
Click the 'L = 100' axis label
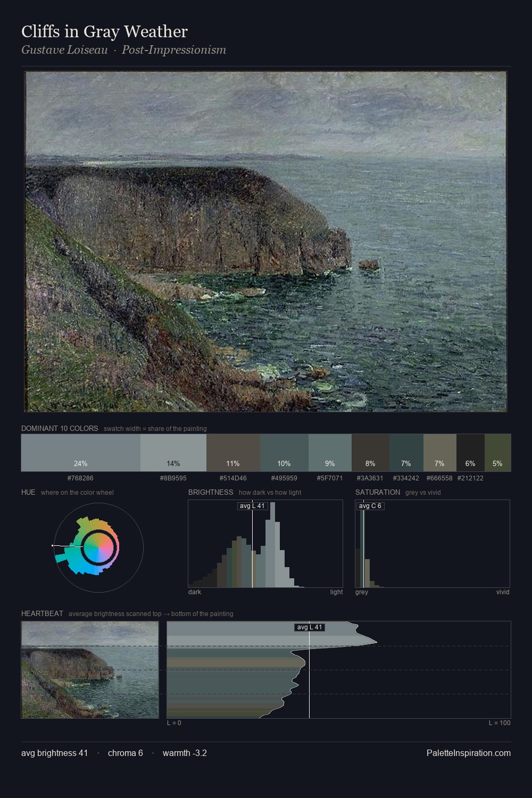coord(500,723)
